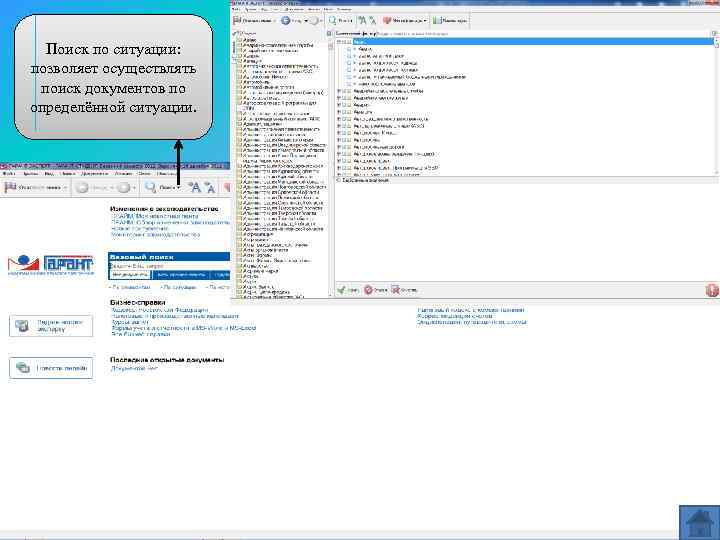This screenshot has width=720, height=540.
Task: Click the back arrow in situation search window toolbar
Action: tap(286, 20)
